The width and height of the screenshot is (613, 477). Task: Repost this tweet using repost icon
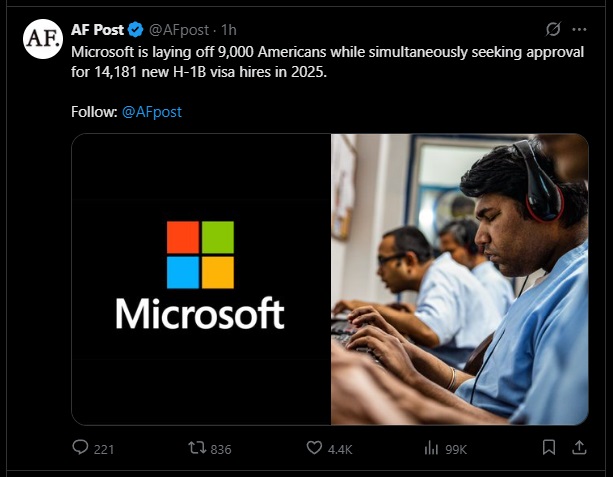click(x=197, y=448)
